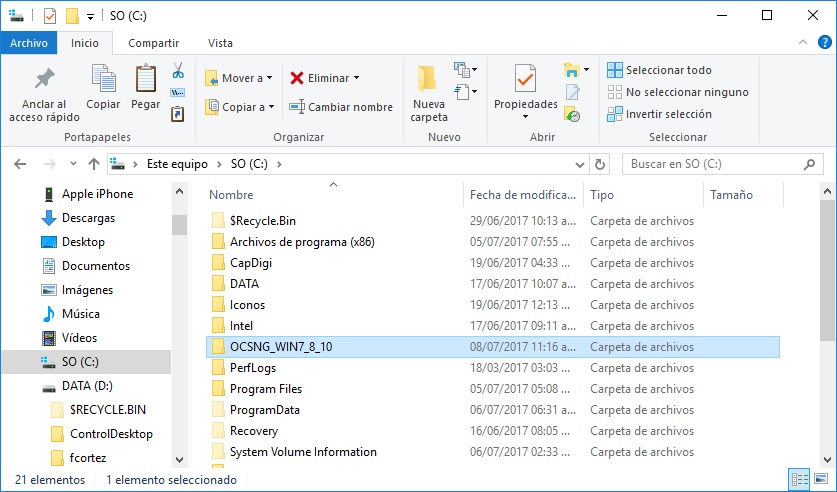Switch to the Vista tab
Screen dimensions: 837x492
tap(220, 43)
